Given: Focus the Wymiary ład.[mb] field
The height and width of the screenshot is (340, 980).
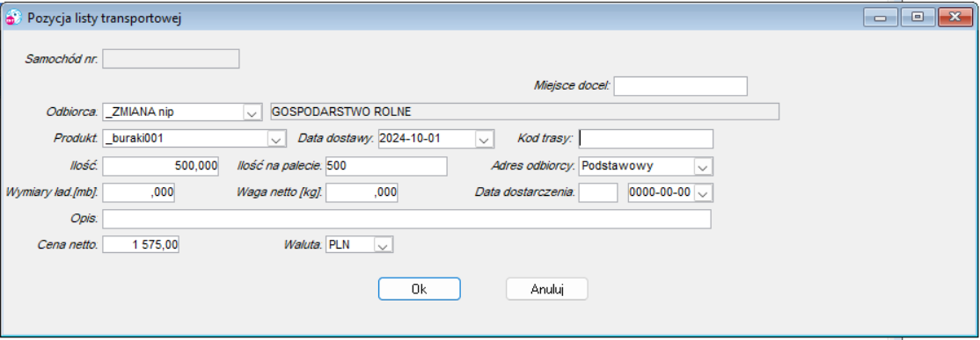Looking at the screenshot, I should click(x=138, y=192).
